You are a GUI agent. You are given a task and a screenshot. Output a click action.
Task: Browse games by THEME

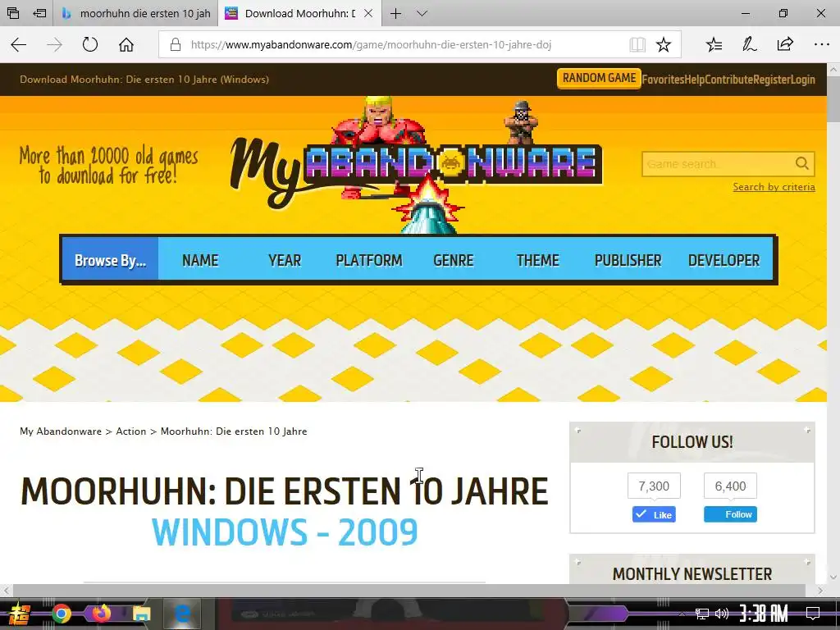[x=538, y=260]
